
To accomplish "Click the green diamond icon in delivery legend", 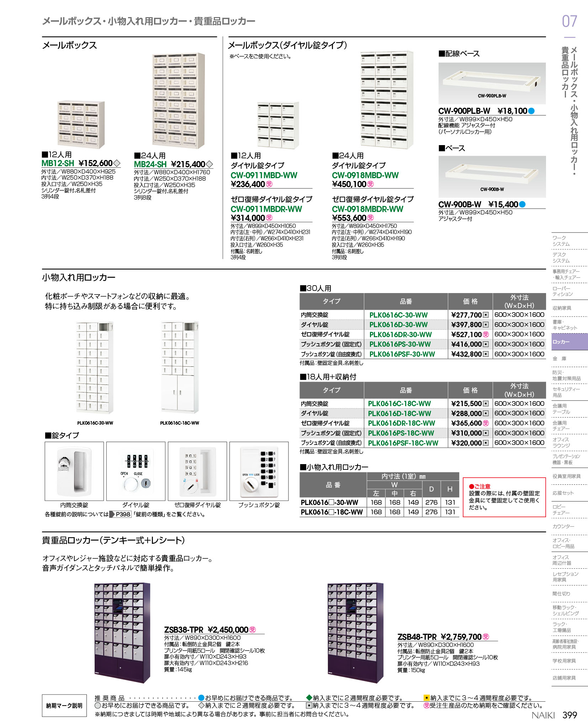I will (309, 698).
